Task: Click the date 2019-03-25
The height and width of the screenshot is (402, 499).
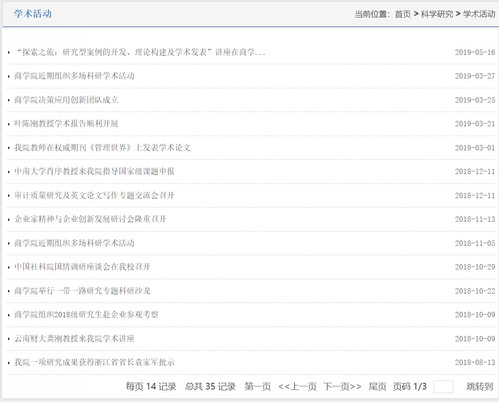Action: point(475,100)
